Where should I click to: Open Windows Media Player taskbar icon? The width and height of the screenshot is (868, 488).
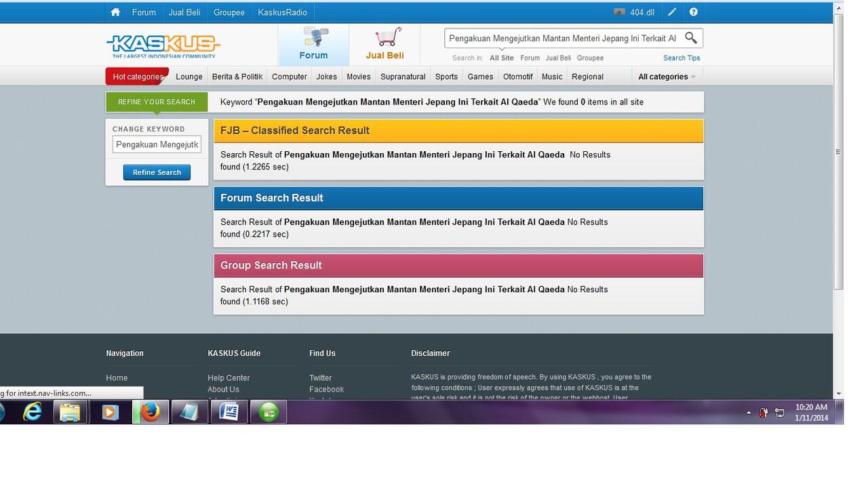point(110,411)
